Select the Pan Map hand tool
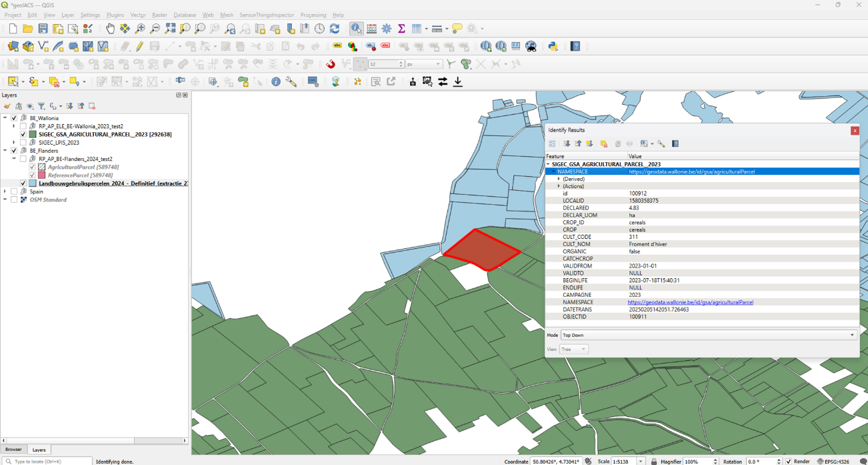 click(x=110, y=29)
